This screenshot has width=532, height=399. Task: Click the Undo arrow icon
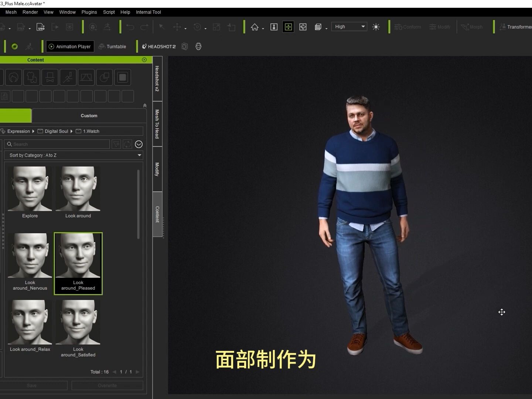[130, 27]
